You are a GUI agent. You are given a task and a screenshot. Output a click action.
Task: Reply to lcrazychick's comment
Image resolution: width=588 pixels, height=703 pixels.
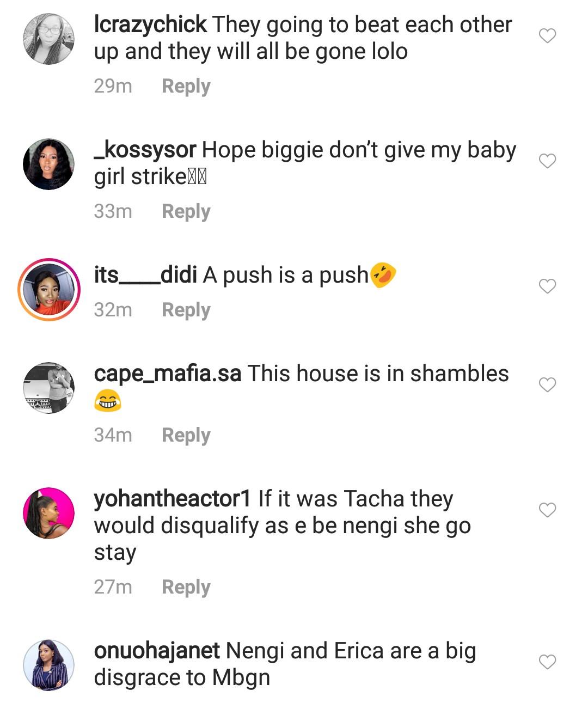click(186, 86)
